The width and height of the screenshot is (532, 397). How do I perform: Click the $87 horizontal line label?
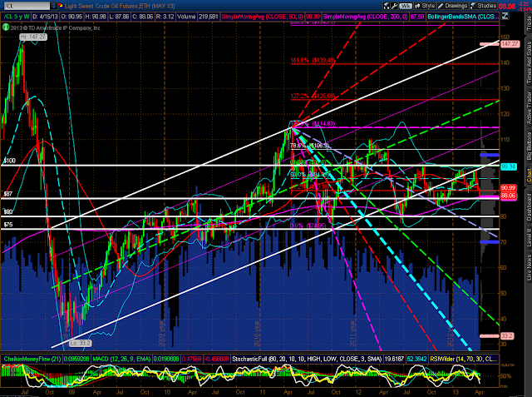[x=7, y=194]
